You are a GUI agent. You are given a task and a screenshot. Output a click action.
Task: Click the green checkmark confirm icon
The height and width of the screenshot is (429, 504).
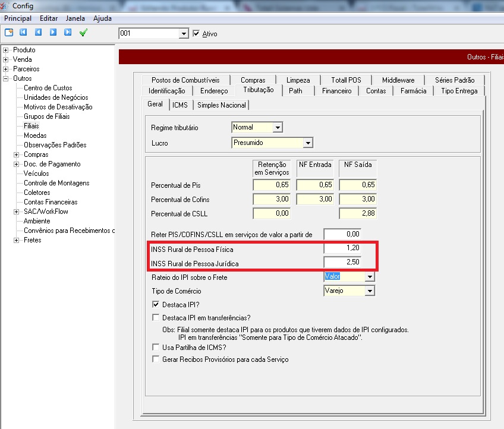point(83,33)
